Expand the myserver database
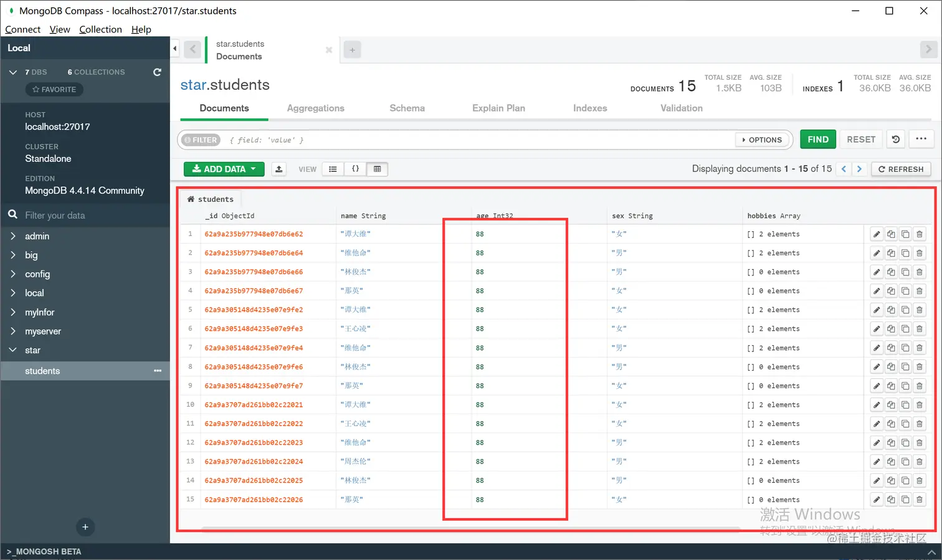Screen dimensions: 942x560 tap(12, 331)
